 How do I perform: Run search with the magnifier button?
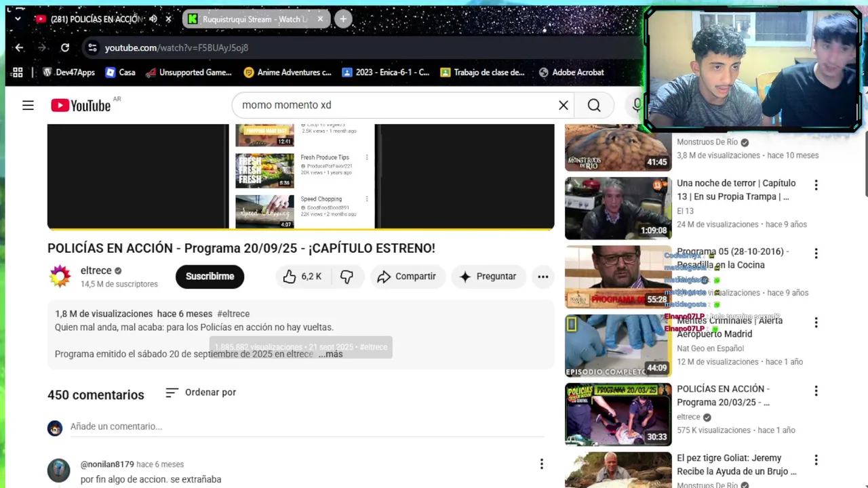pyautogui.click(x=594, y=105)
